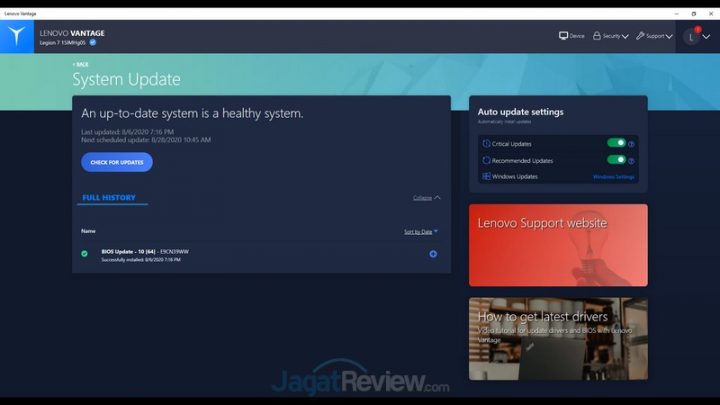Click the Windows Updates logo icon
The image size is (720, 405).
[486, 176]
